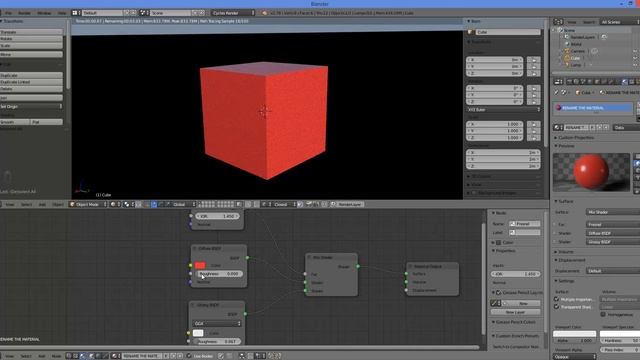Select RENAME THE MATERIAL slot in material list

[x=593, y=108]
